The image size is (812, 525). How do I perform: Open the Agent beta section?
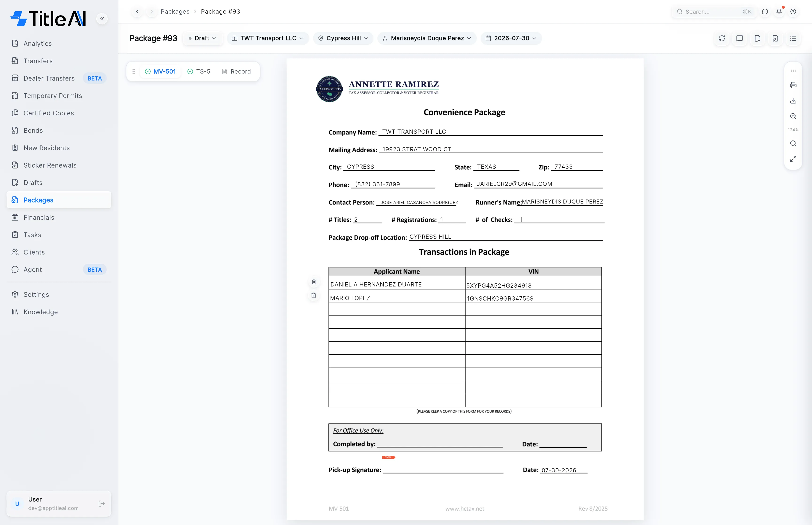click(x=59, y=269)
